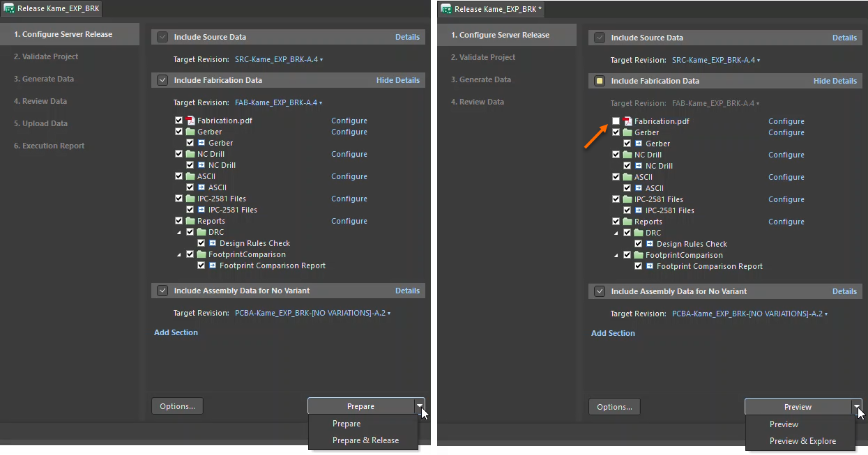Viewport: 868px width, 455px height.
Task: Click the IPC-2581 Files output job icon in right window
Action: click(x=639, y=210)
